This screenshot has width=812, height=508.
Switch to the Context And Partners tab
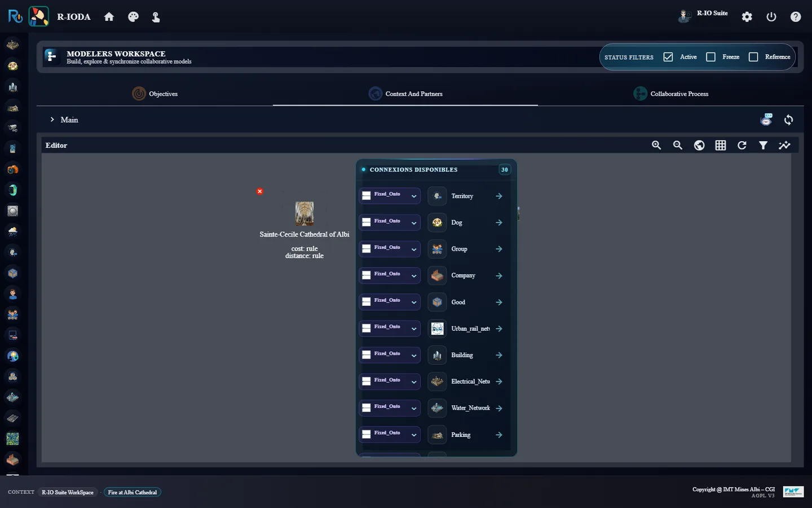click(405, 94)
